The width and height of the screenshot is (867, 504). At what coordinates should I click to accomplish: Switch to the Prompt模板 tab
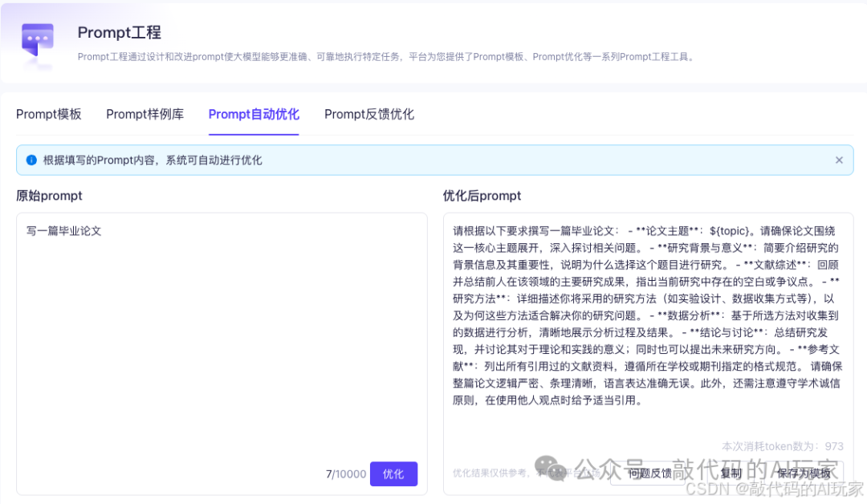[x=48, y=114]
